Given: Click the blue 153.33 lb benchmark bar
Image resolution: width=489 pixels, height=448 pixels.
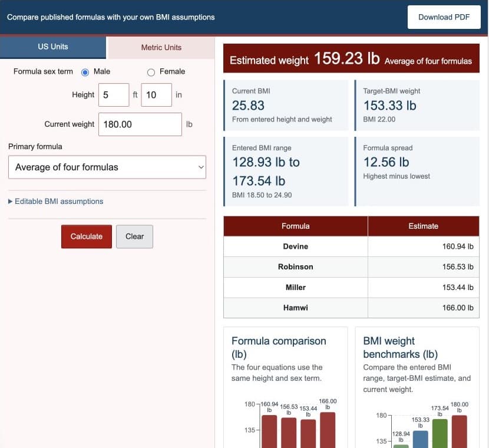Looking at the screenshot, I should tap(421, 439).
